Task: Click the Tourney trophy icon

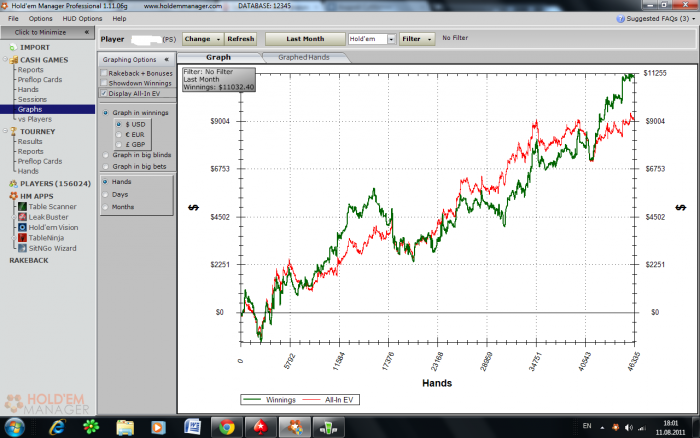Action: [x=13, y=131]
